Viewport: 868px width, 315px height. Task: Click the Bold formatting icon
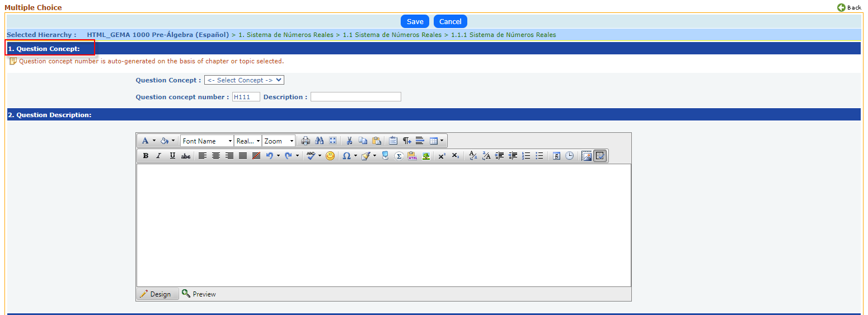coord(146,156)
